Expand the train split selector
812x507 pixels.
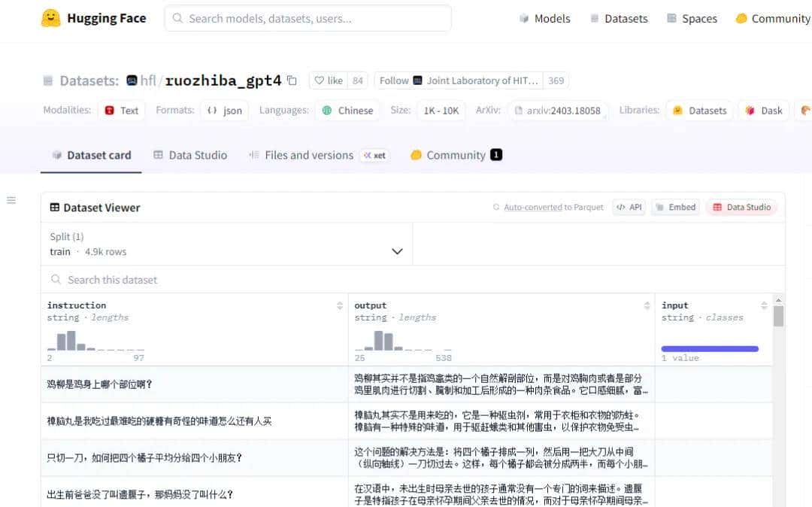[397, 251]
